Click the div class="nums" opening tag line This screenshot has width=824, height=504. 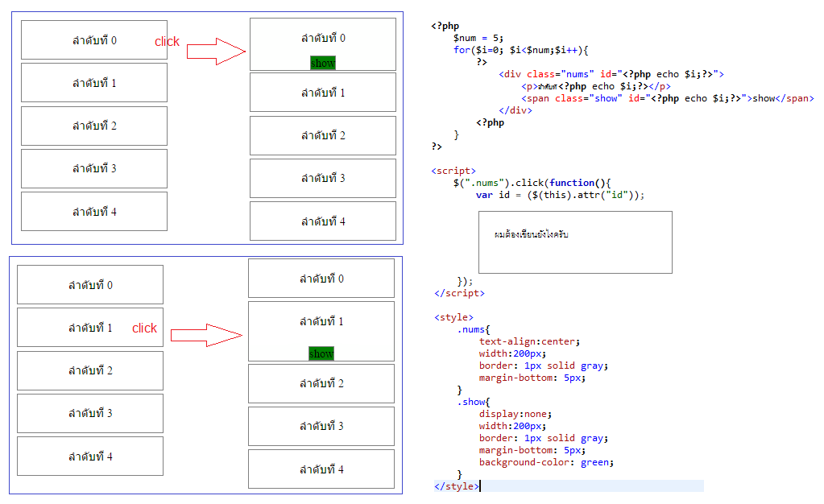coord(611,74)
